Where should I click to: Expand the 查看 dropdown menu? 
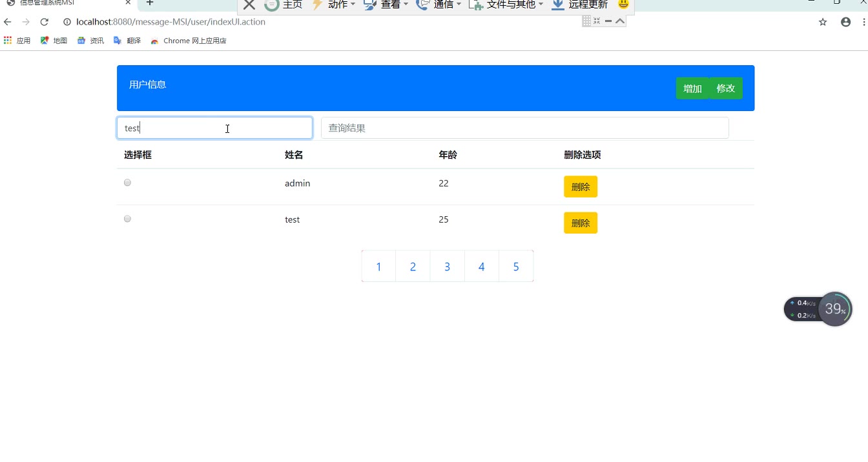(x=386, y=5)
